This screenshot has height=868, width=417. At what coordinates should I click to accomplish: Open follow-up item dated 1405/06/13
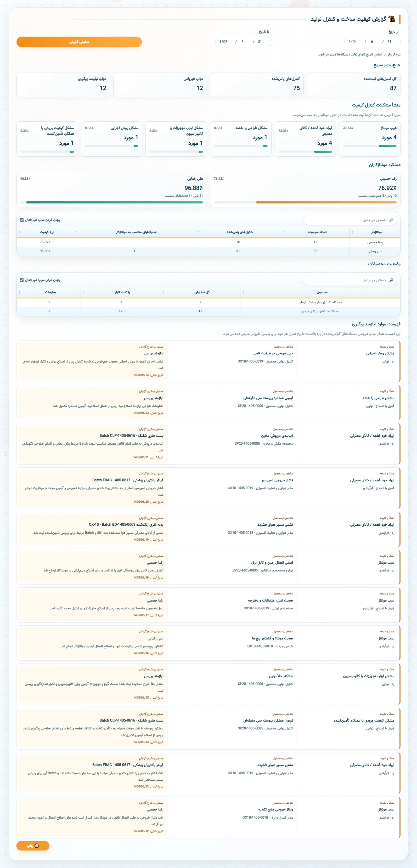click(208, 773)
